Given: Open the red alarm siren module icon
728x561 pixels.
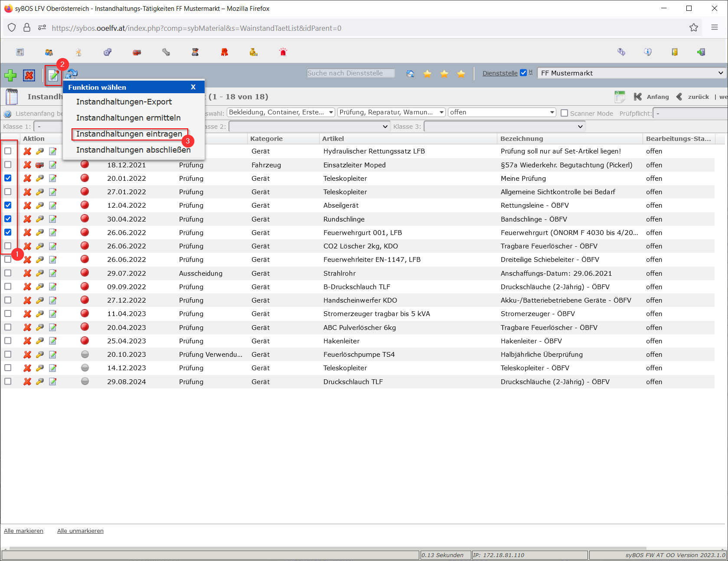Looking at the screenshot, I should 283,52.
